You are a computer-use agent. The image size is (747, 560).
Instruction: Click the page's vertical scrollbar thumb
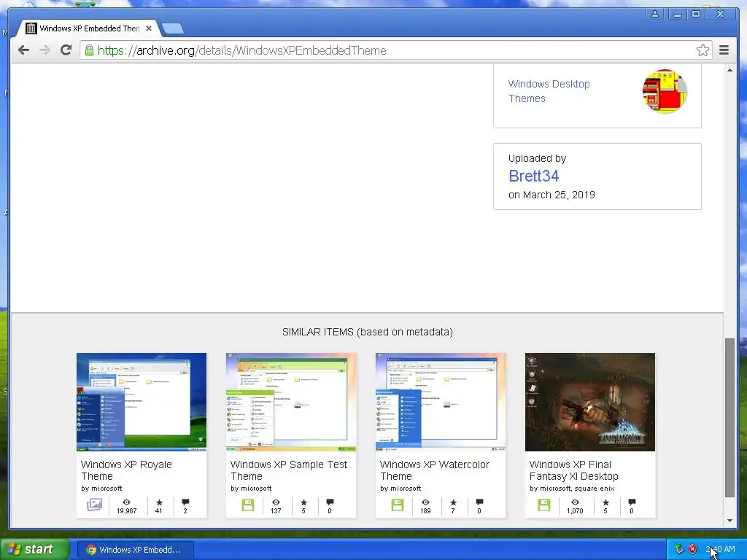click(x=729, y=418)
